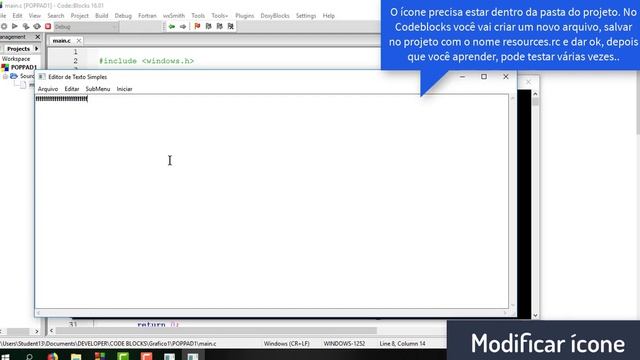Close the main.c editor tab
640x360 pixels.
(x=79, y=41)
